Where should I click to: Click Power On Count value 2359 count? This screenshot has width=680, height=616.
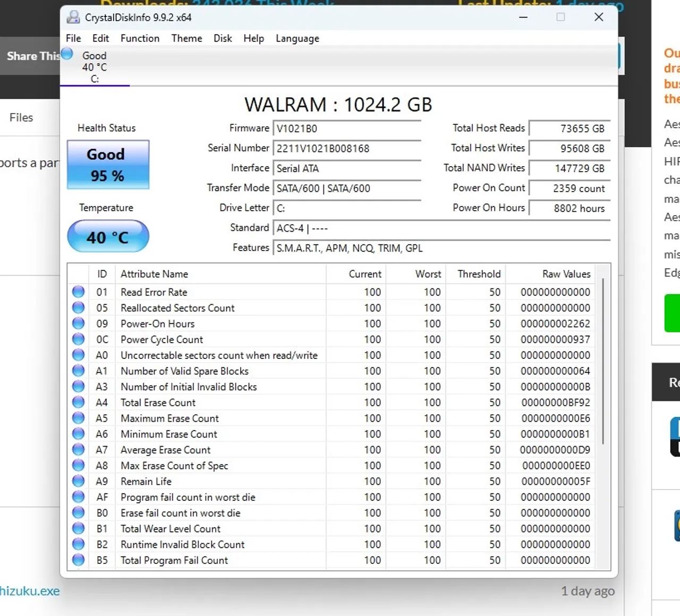click(x=569, y=188)
